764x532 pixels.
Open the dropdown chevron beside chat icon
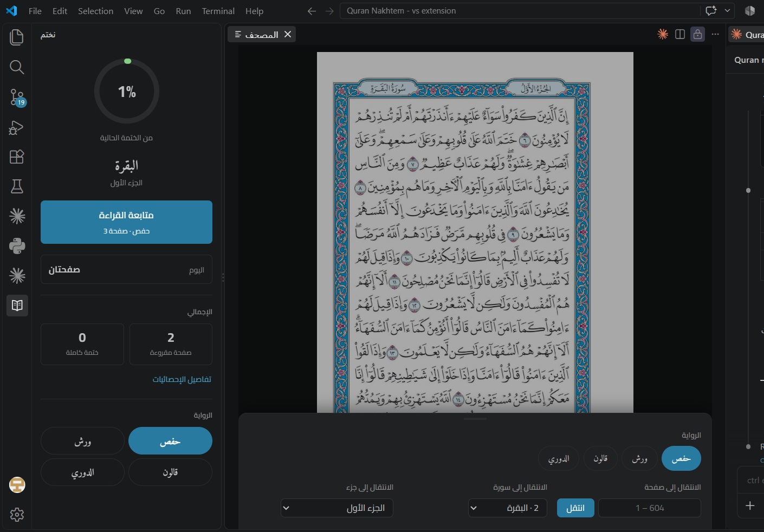point(727,10)
